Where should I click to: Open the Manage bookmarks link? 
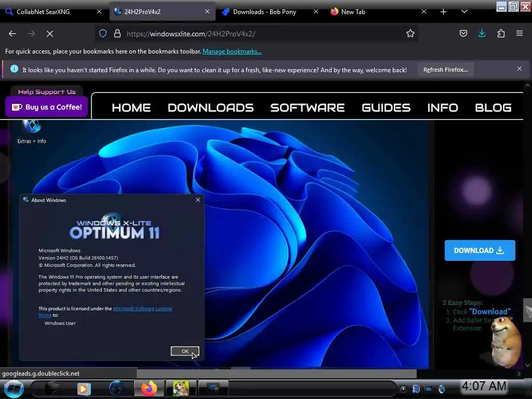pos(232,51)
